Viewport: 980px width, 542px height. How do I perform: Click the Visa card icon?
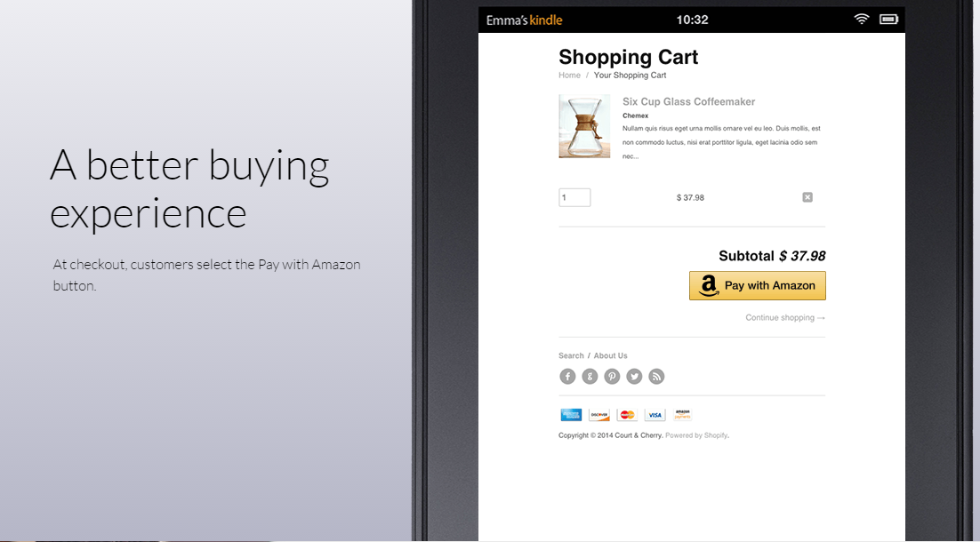pos(655,415)
